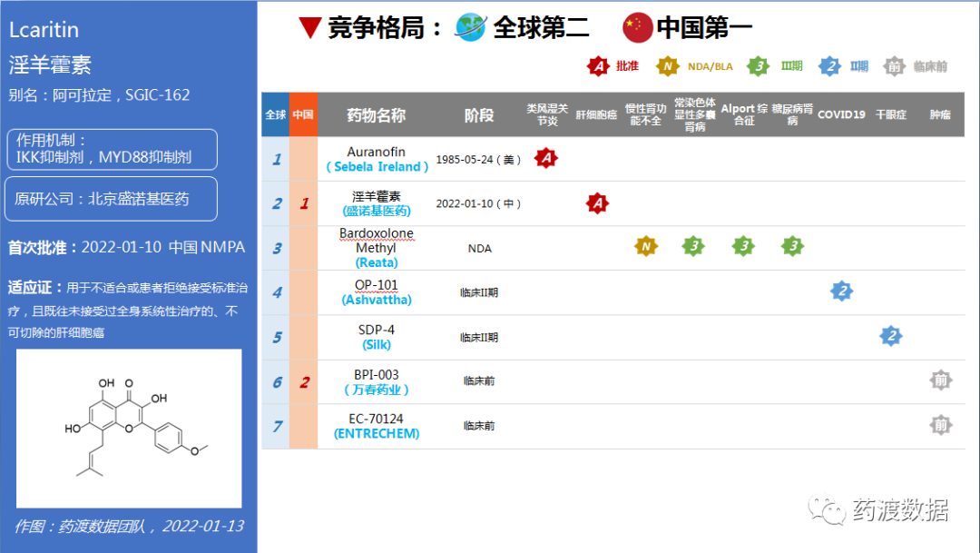
Task: Open the Sebela Ireland company link
Action: tap(377, 166)
